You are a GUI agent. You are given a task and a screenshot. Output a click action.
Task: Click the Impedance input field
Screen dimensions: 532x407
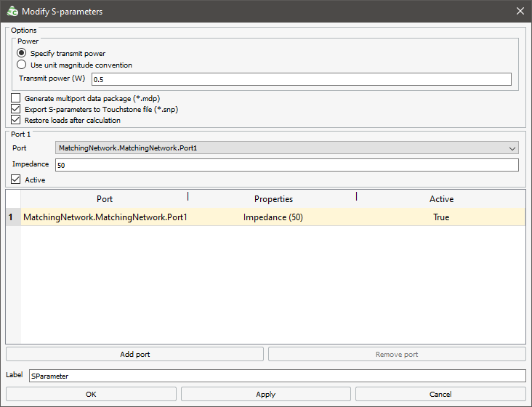click(286, 165)
